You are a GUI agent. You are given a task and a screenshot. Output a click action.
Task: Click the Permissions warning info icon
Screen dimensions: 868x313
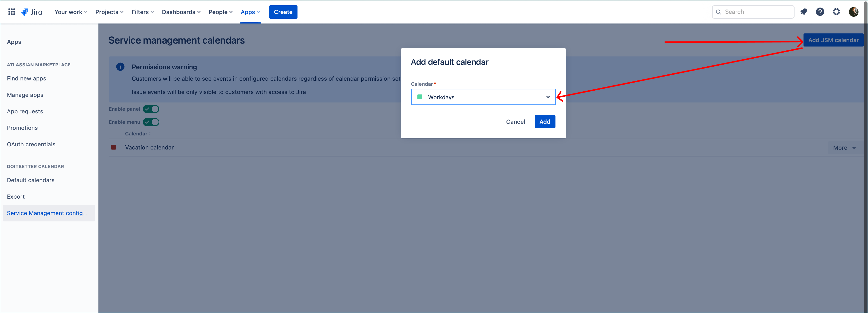click(x=120, y=67)
